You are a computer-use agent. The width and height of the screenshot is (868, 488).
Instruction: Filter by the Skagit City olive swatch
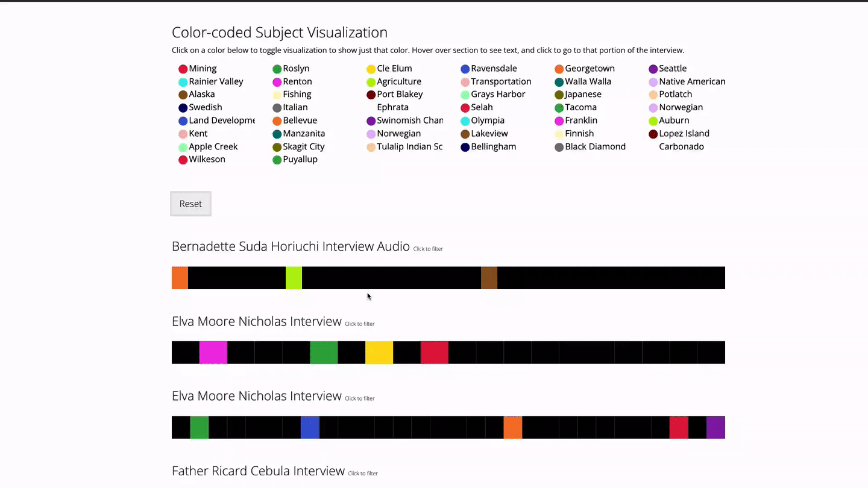point(277,148)
